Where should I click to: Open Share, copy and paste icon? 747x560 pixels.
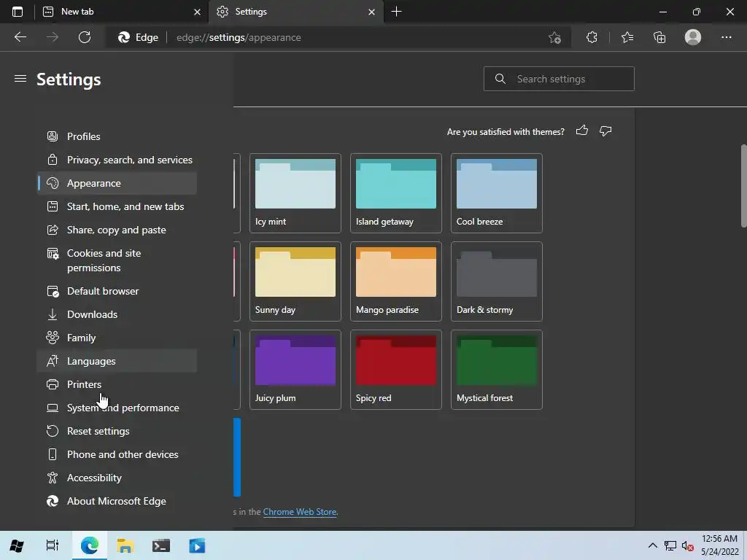coord(53,230)
